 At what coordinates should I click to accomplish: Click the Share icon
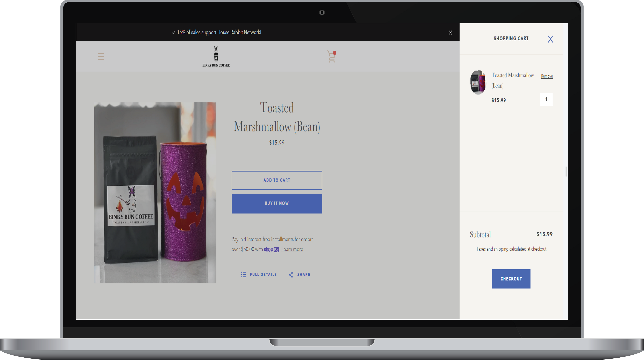pyautogui.click(x=291, y=275)
